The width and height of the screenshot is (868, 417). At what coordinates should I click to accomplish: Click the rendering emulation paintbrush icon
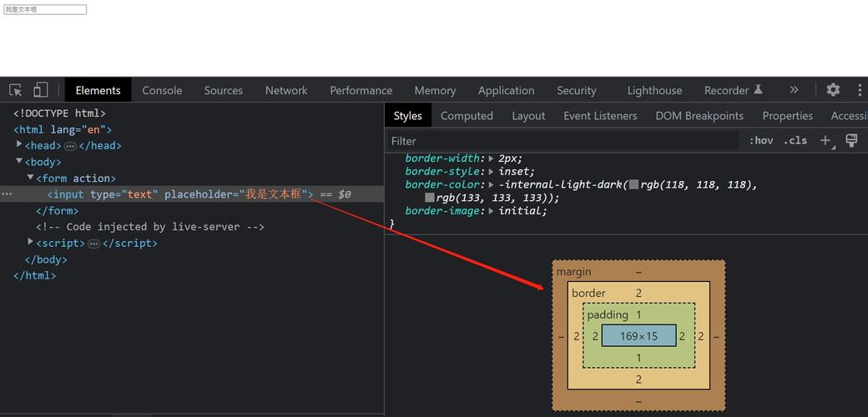point(851,141)
